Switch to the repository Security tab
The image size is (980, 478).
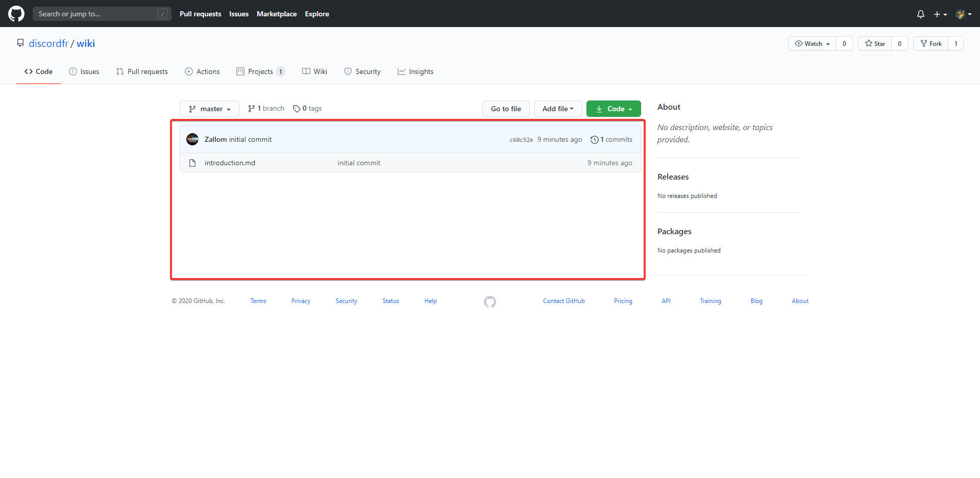[362, 71]
